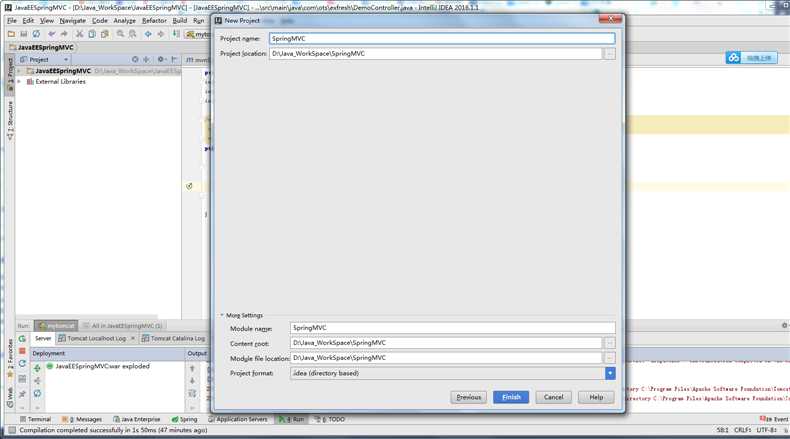Image resolution: width=790 pixels, height=439 pixels.
Task: Open the File menu
Action: point(12,21)
